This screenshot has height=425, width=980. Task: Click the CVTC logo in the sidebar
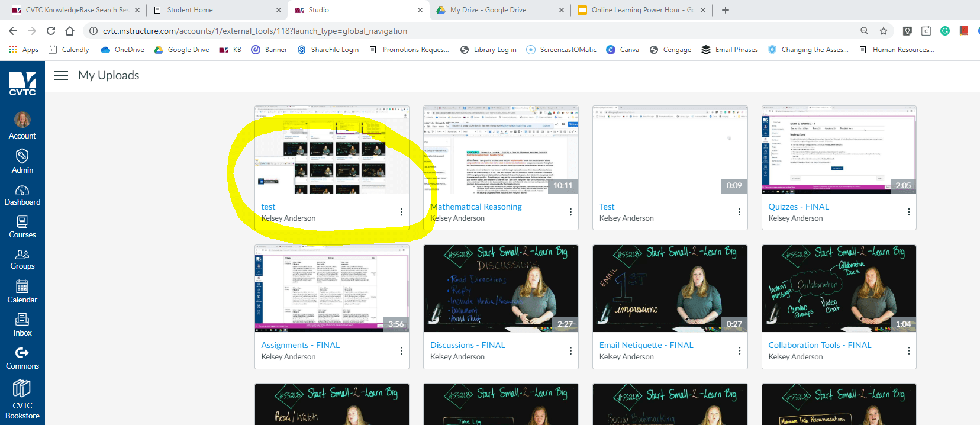tap(22, 83)
